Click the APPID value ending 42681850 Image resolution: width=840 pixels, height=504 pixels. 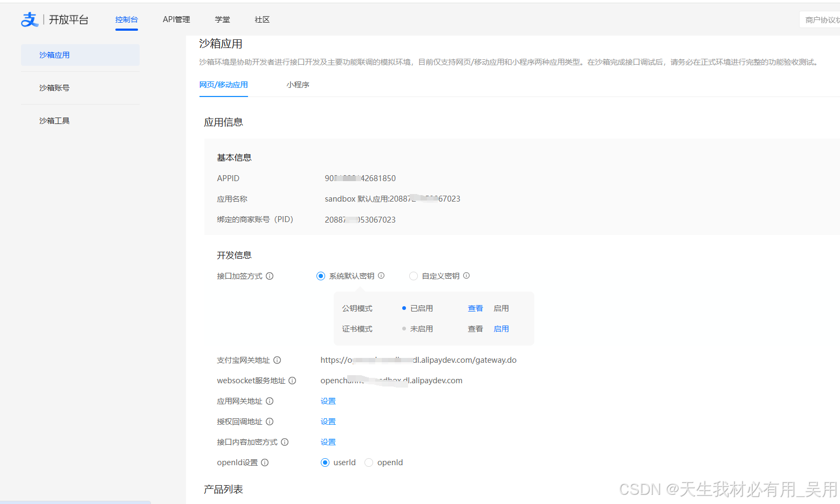360,178
